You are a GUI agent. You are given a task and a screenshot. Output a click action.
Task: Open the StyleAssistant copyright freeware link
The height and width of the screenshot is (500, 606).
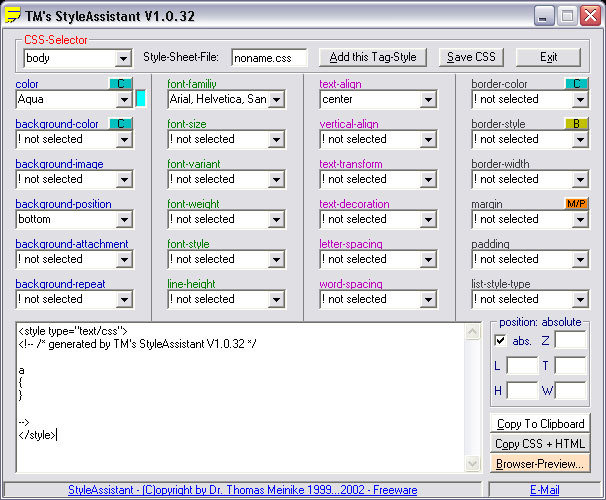click(x=243, y=490)
